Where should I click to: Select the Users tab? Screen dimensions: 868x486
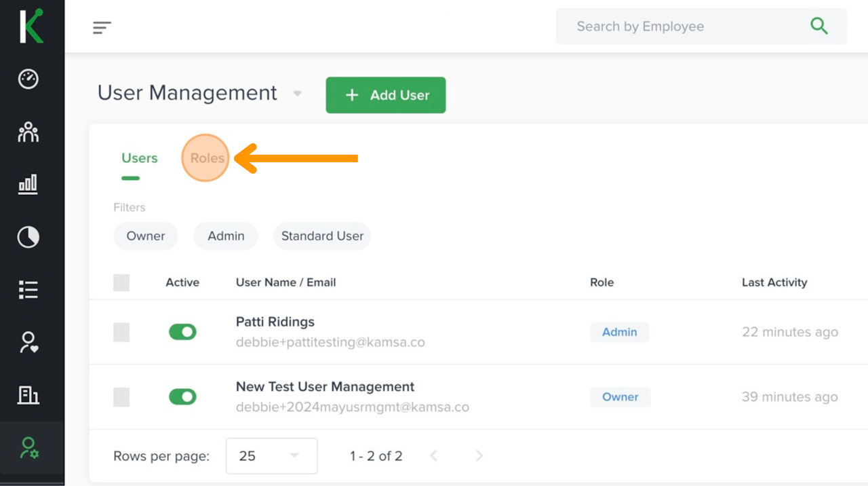point(140,158)
